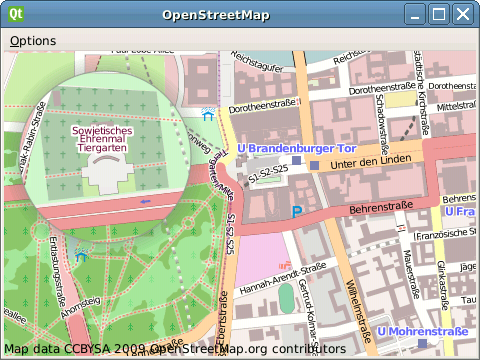Click the orange memorial icon near Hannah-Arendt-Straße
This screenshot has width=480, height=360.
(284, 265)
